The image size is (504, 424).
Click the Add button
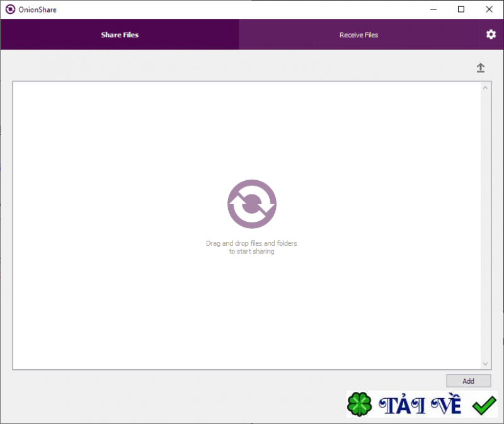[x=468, y=381]
